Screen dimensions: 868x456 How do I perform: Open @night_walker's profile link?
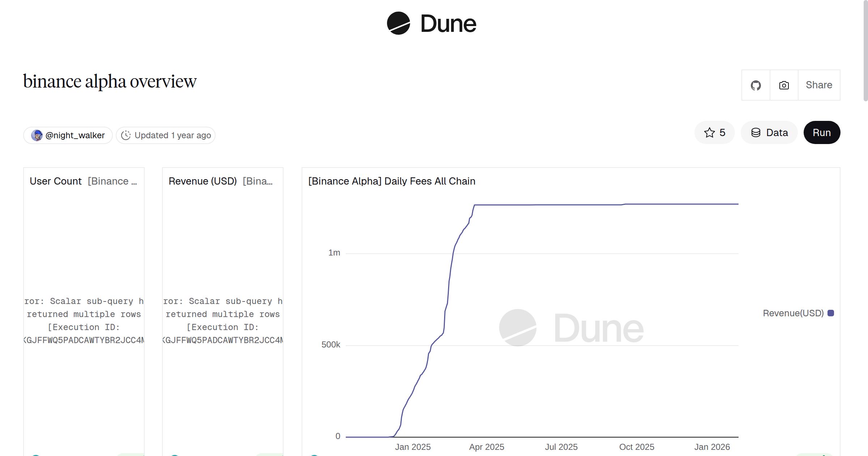[74, 135]
